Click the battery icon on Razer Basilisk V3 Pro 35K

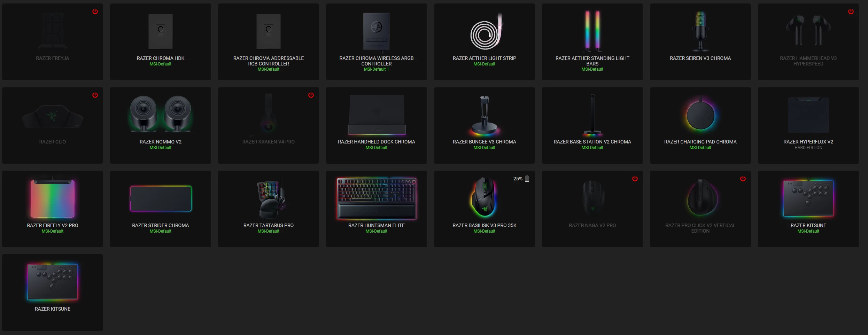coord(527,179)
